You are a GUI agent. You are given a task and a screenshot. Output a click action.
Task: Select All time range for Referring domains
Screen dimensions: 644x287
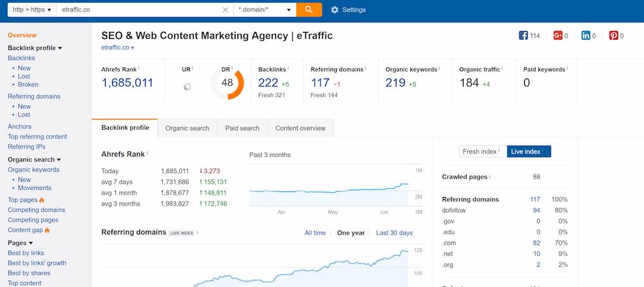(315, 233)
